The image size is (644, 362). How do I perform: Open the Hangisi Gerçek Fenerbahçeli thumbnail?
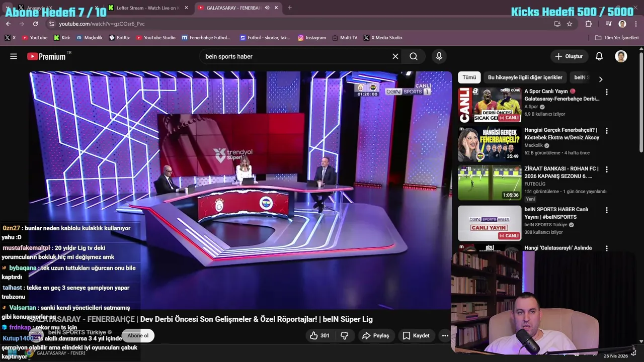pyautogui.click(x=490, y=144)
